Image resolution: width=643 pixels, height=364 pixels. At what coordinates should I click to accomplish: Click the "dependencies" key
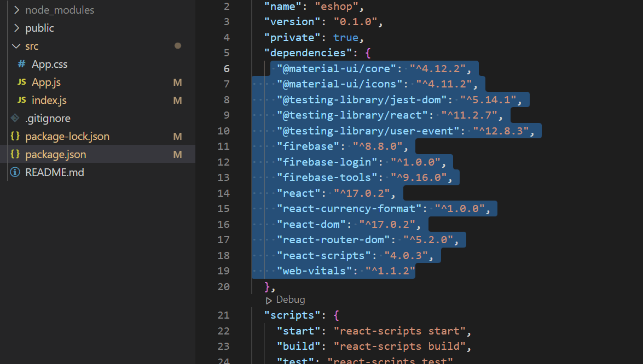pyautogui.click(x=308, y=53)
